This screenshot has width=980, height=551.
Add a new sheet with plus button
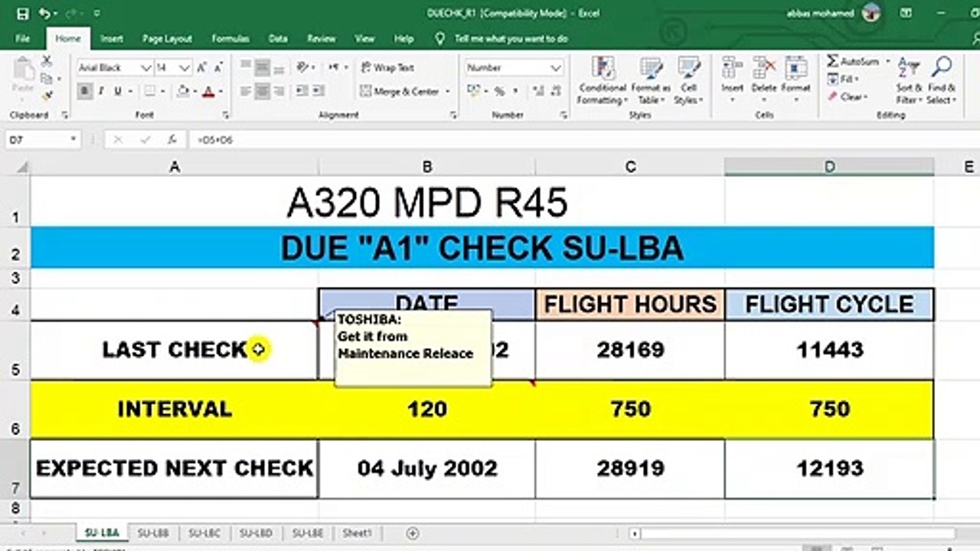(413, 533)
